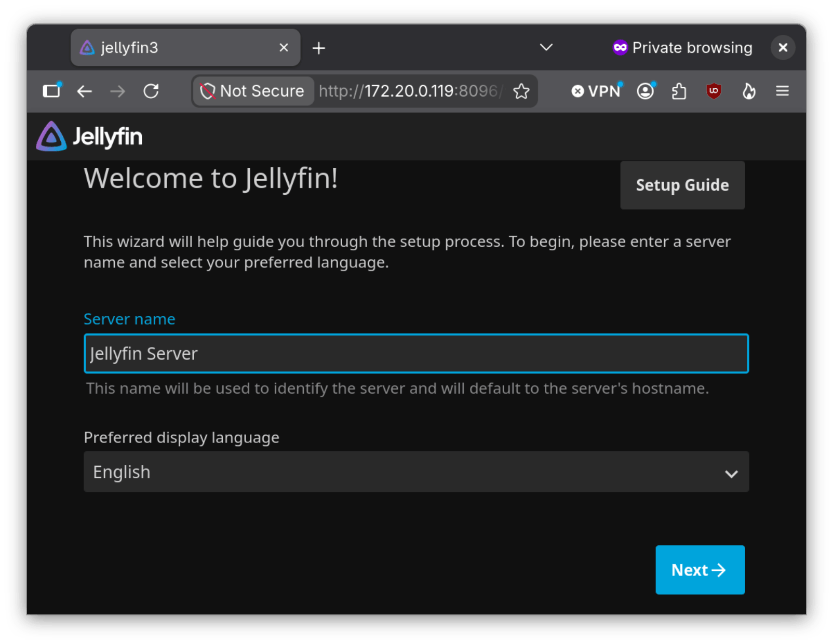
Task: Open the Setup Guide button
Action: point(682,185)
